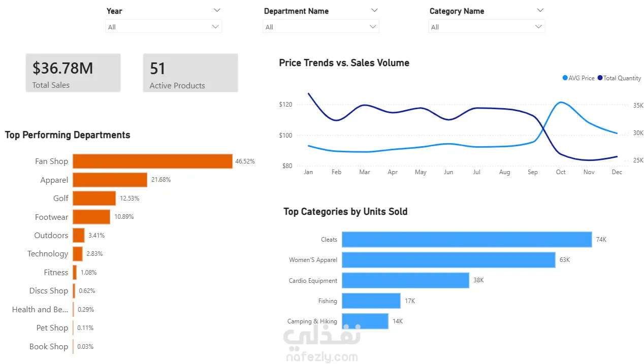Select the Cleats category bar
644x364 pixels.
[467, 239]
